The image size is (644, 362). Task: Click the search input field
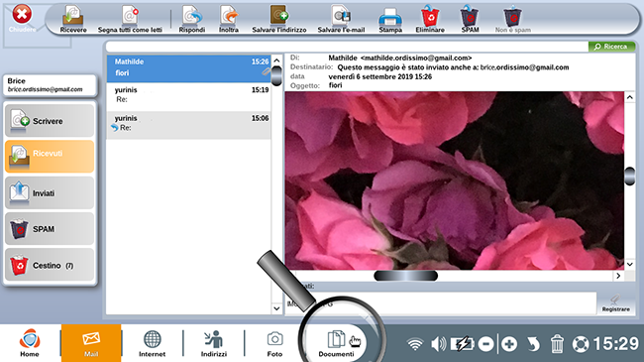347,47
